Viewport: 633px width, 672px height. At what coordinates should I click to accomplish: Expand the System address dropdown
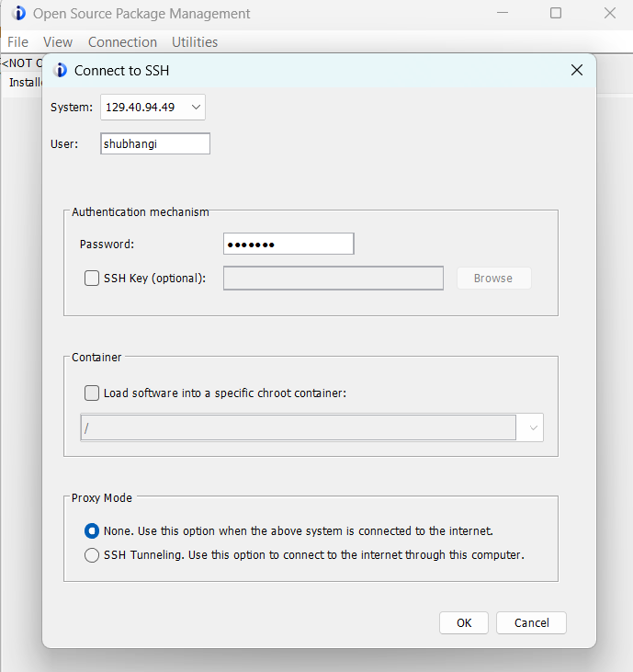(x=196, y=108)
